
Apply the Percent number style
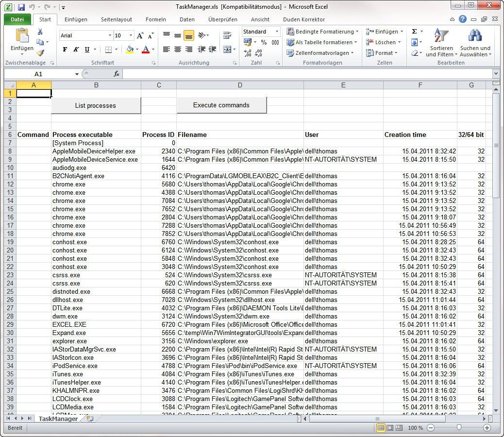(x=264, y=42)
